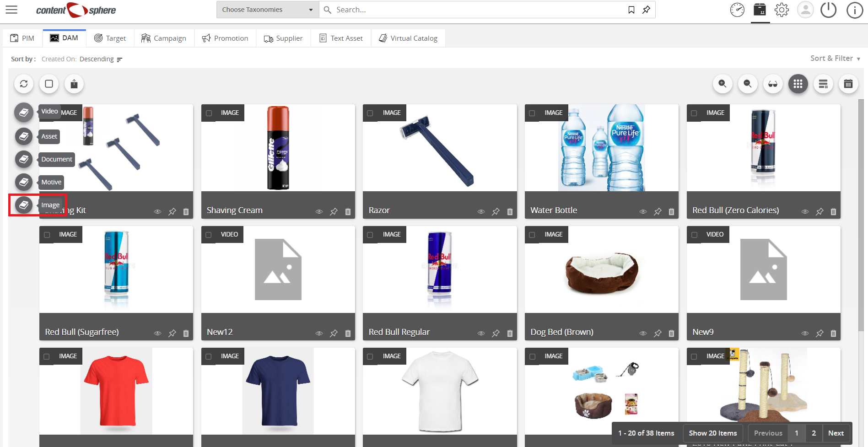Click the export share button in toolbar
The width and height of the screenshot is (868, 447).
click(74, 84)
